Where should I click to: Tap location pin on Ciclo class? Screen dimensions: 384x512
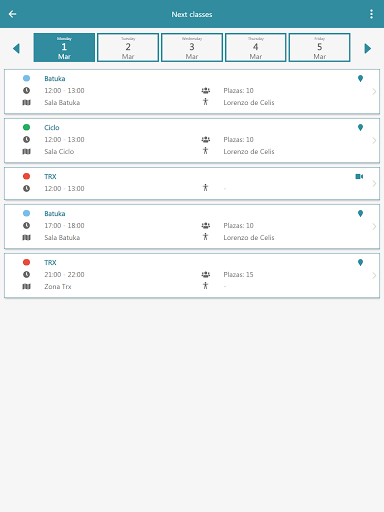click(360, 127)
